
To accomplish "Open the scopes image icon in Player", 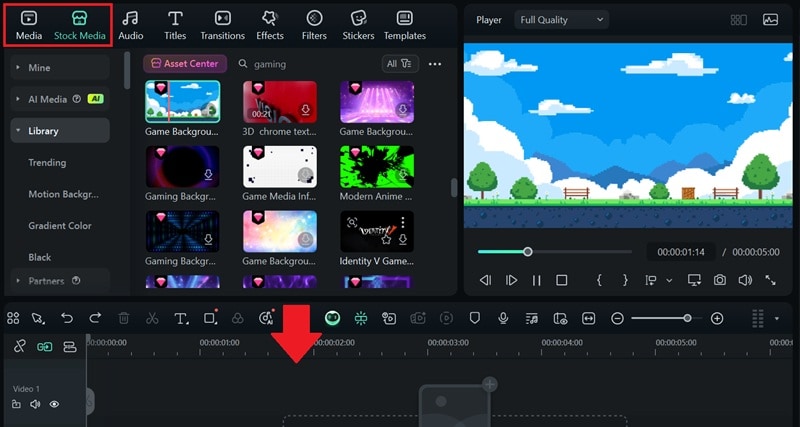I will [x=770, y=20].
